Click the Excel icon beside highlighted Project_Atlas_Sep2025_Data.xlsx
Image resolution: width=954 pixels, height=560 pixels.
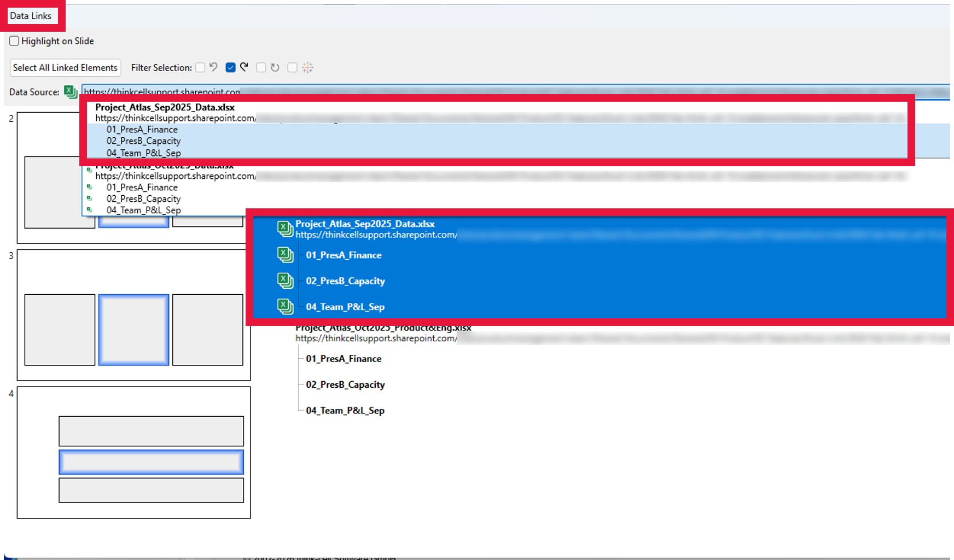285,229
